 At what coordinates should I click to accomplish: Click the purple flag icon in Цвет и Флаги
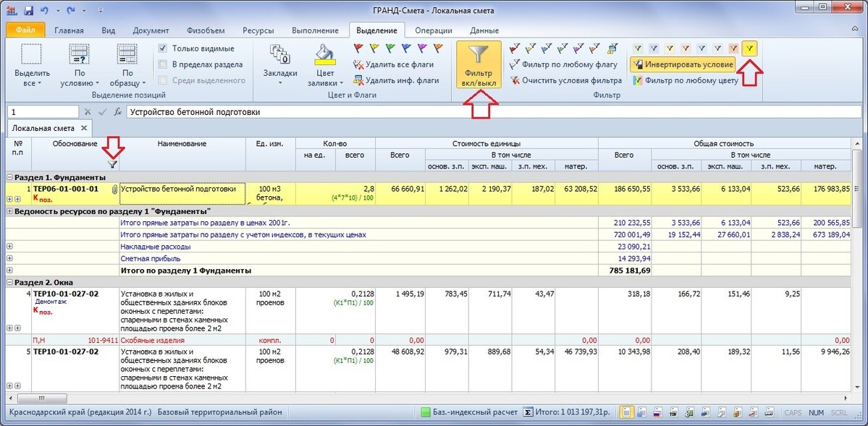point(422,48)
